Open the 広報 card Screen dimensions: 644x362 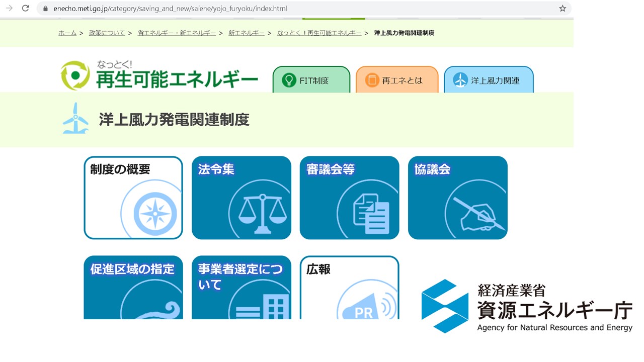[x=350, y=288]
